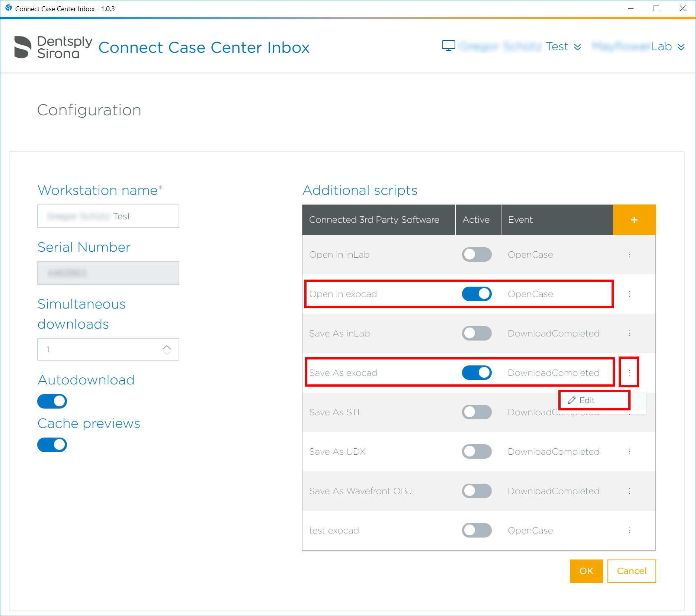Enable the Save As inLab script
The height and width of the screenshot is (616, 696).
click(x=477, y=333)
